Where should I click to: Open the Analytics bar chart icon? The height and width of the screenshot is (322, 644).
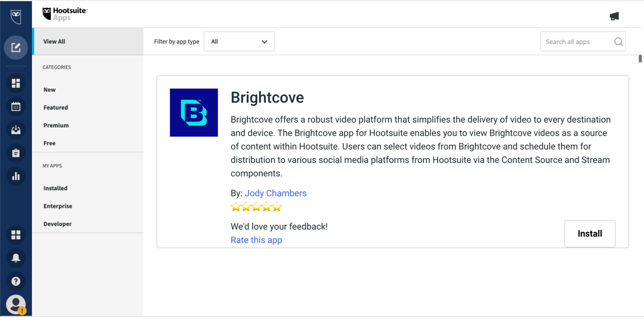click(x=16, y=176)
